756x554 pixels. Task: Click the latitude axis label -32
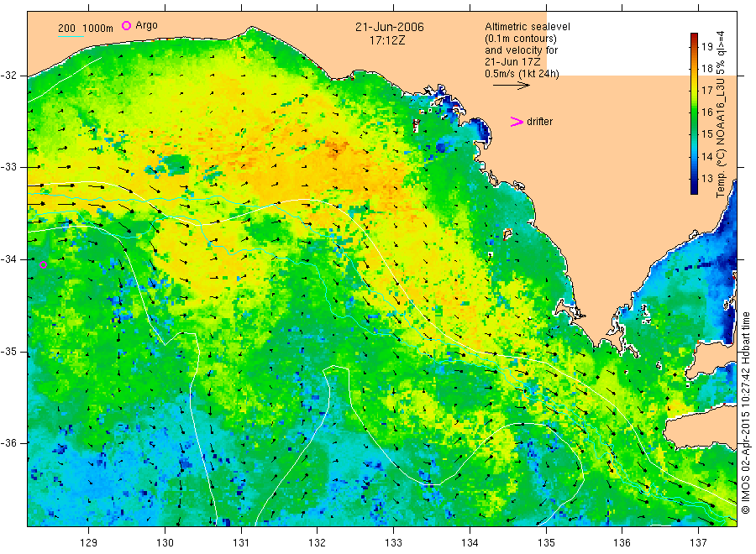pos(8,76)
